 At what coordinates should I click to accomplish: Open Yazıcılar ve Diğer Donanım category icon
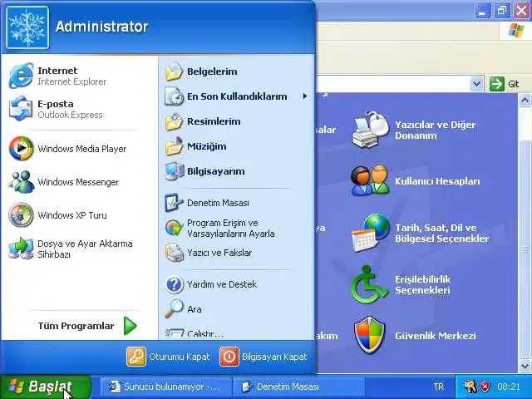coord(370,130)
